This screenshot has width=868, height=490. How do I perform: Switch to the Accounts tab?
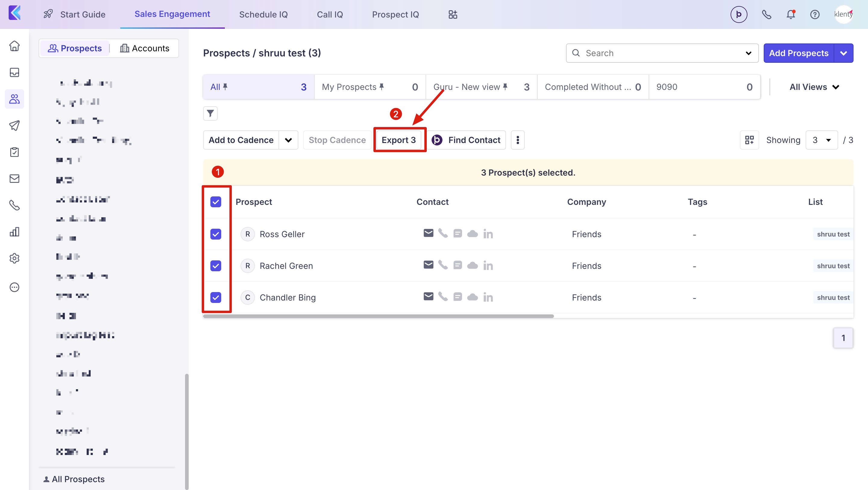(x=145, y=48)
